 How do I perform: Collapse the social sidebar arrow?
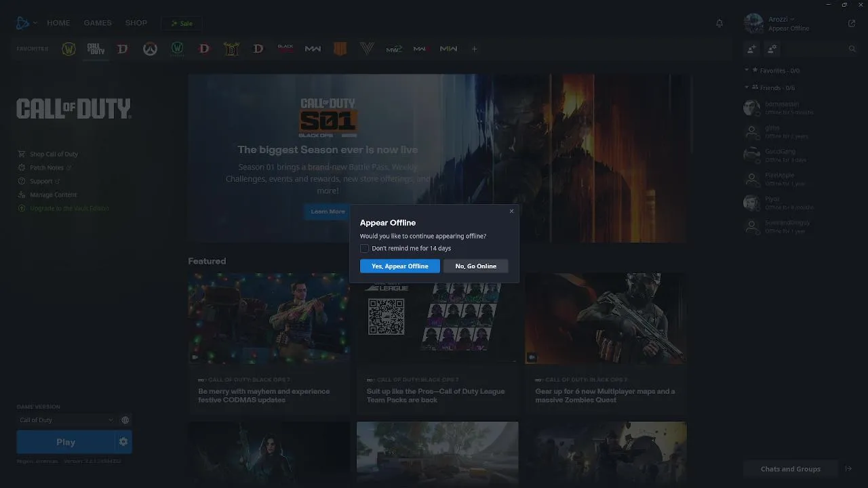pyautogui.click(x=848, y=469)
